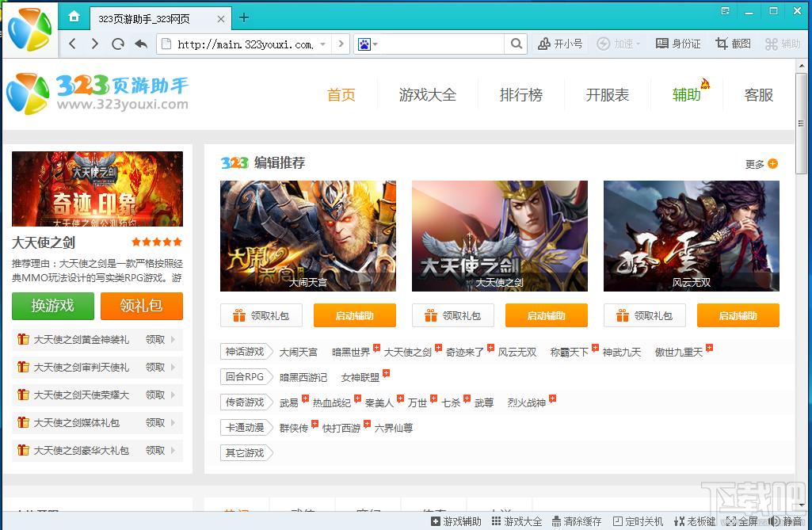Open the 首页 navigation tab
This screenshot has height=530, width=812.
click(341, 95)
